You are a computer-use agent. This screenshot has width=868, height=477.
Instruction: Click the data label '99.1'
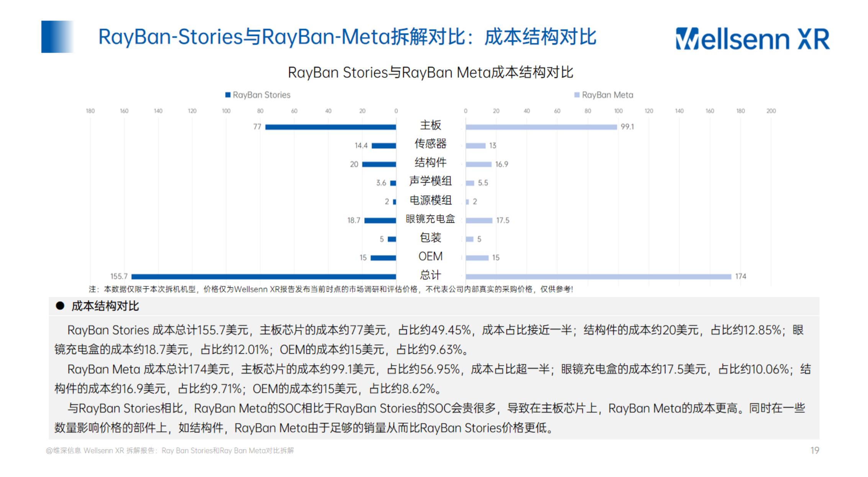(x=627, y=127)
